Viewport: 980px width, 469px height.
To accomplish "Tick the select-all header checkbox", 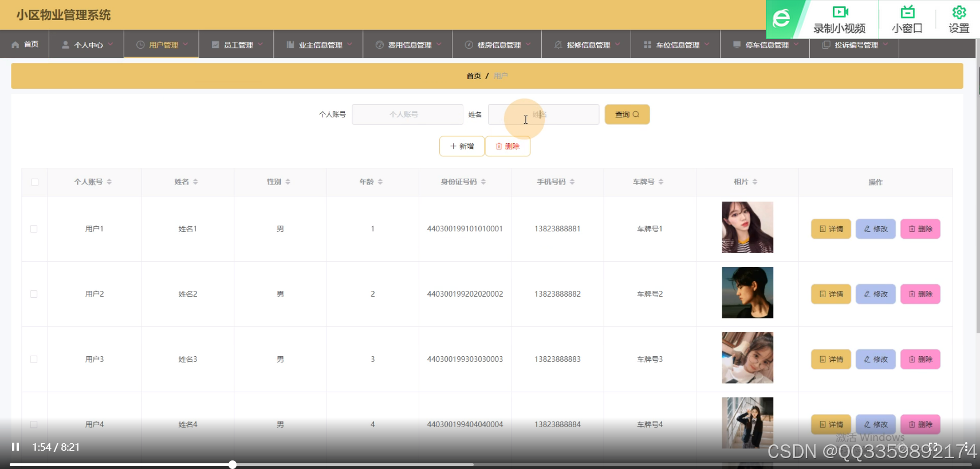I will 34,182.
